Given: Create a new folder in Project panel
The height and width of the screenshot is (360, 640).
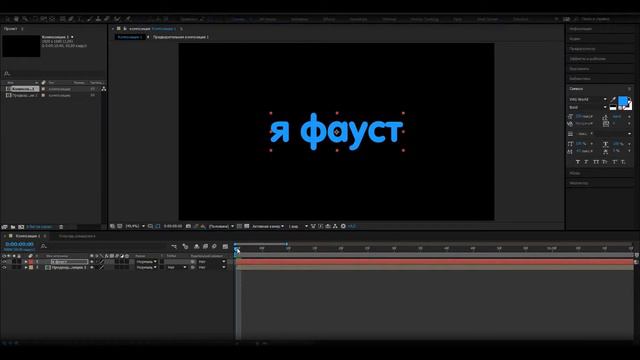Looking at the screenshot, I should pos(13,227).
